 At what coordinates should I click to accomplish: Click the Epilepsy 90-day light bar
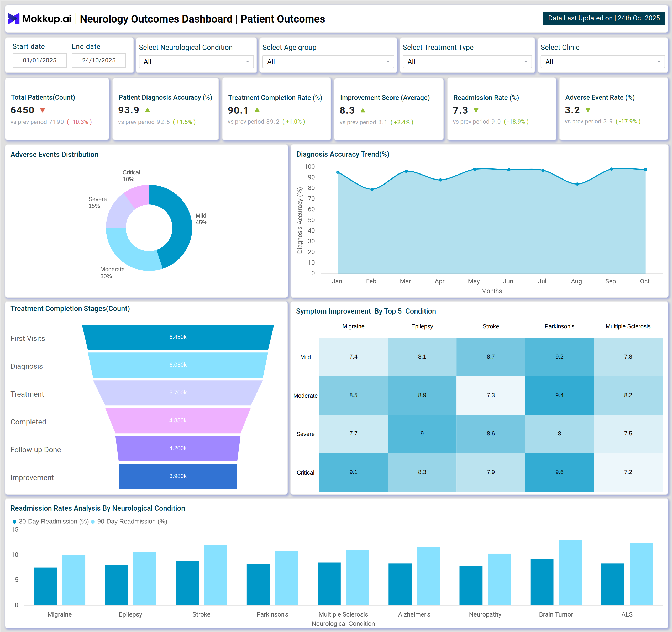tap(145, 579)
